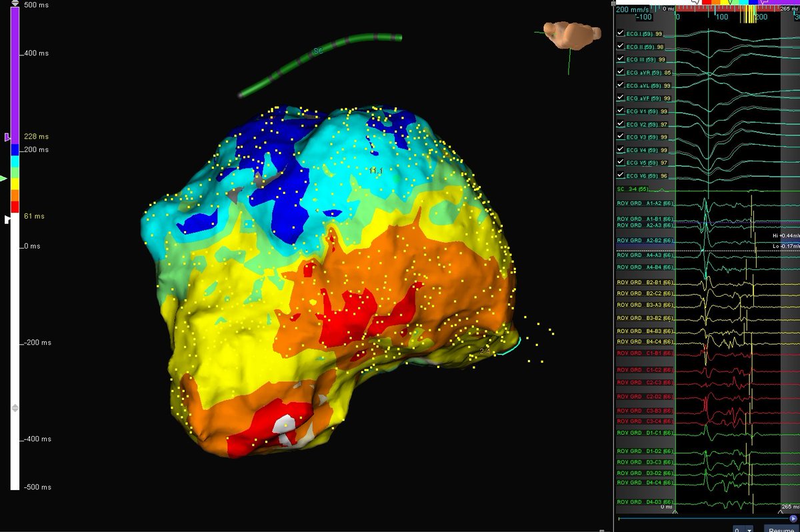Toggle the ECG V4 channel checkbox
The height and width of the screenshot is (532, 800).
pos(620,149)
